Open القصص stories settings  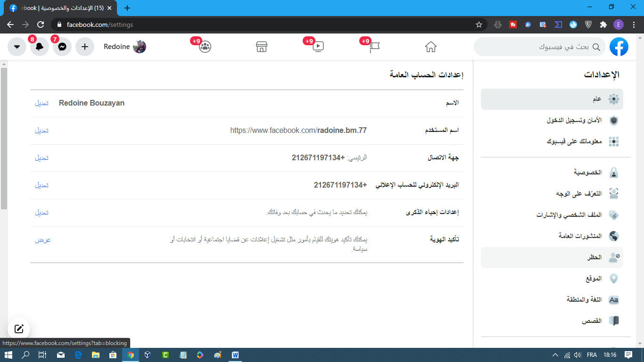click(552, 321)
